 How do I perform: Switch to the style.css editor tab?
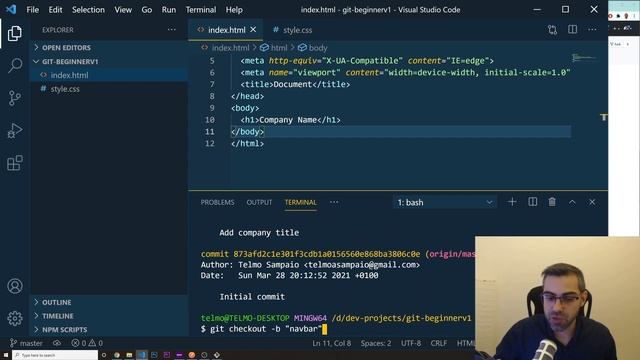click(x=293, y=30)
